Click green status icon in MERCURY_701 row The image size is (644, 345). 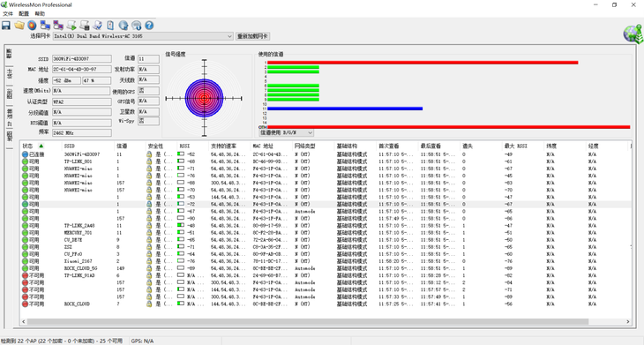(25, 233)
